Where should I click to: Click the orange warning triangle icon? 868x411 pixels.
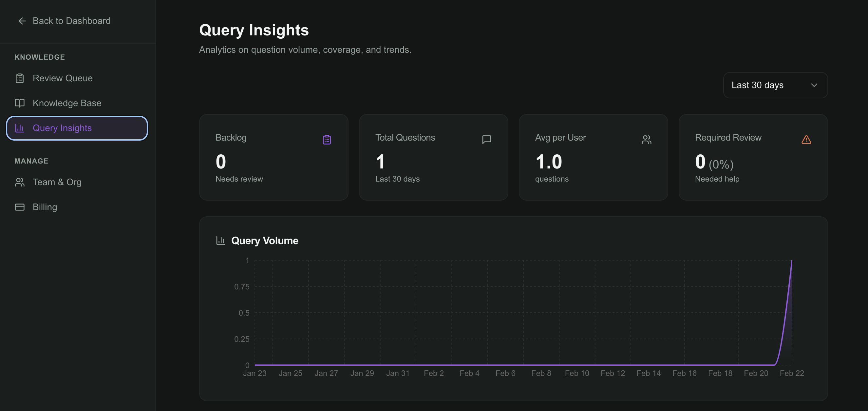tap(806, 140)
